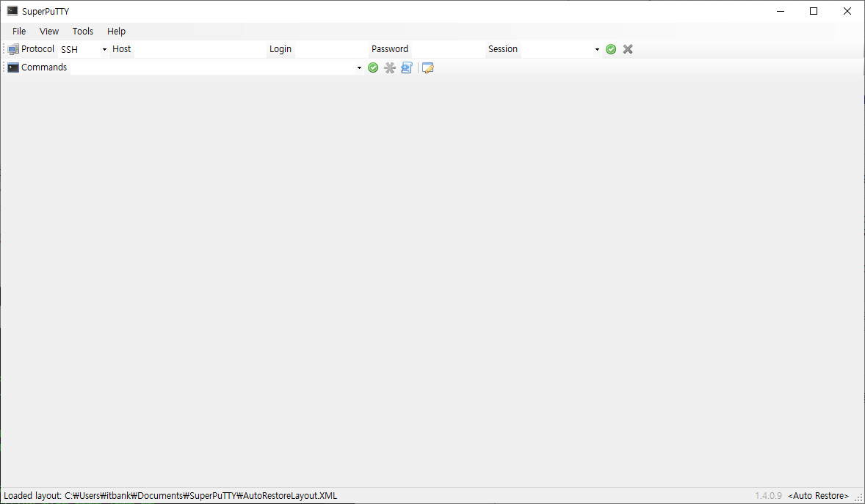Screen dimensions: 865x504
Task: Open the script editor pencil icon
Action: (427, 67)
